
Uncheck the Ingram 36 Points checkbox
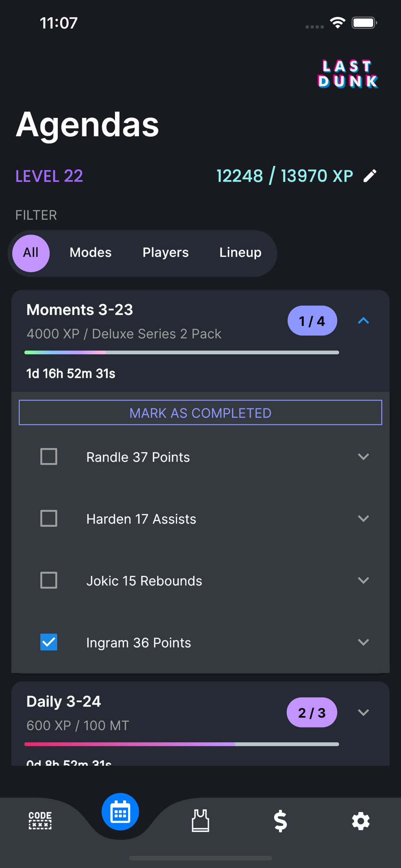(49, 642)
